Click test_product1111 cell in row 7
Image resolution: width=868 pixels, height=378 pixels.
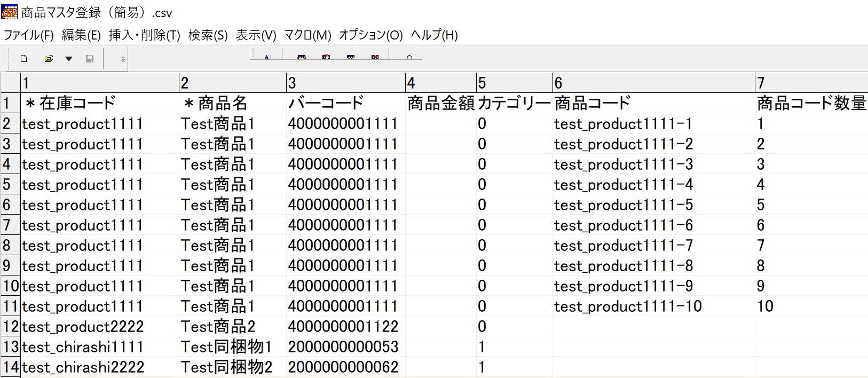(100, 225)
